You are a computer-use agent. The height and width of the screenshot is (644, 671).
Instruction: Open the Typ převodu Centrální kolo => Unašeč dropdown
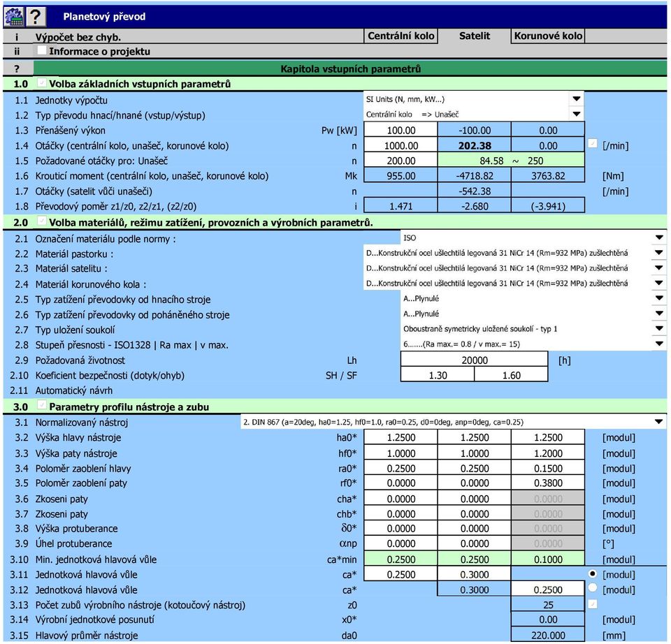coord(577,114)
